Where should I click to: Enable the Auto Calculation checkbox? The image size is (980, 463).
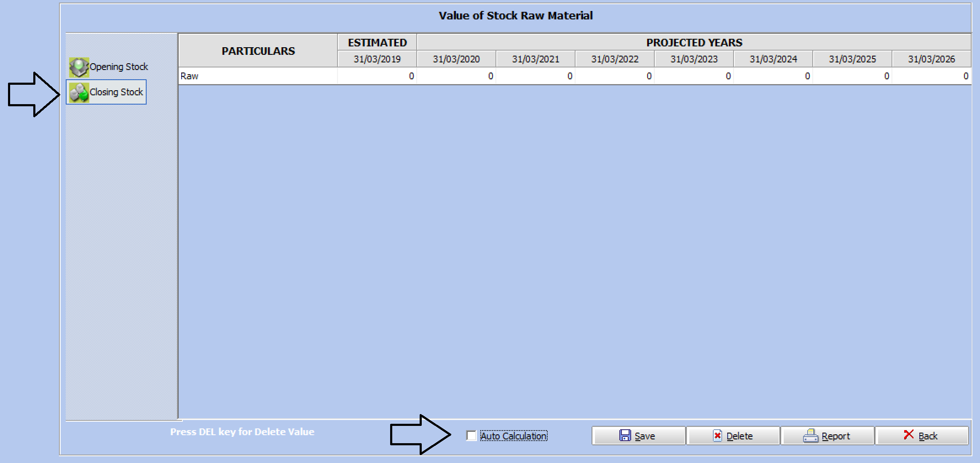pos(471,436)
